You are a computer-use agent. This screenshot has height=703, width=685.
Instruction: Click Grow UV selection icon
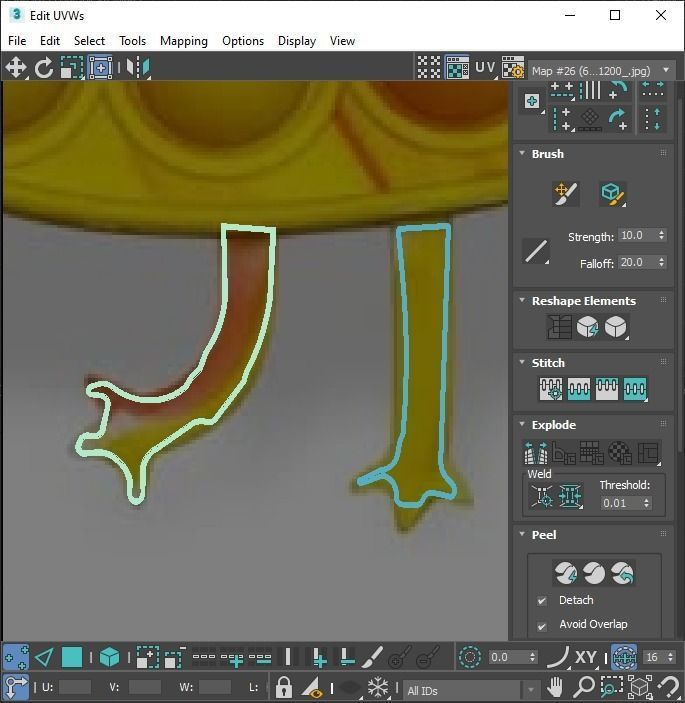pyautogui.click(x=147, y=657)
